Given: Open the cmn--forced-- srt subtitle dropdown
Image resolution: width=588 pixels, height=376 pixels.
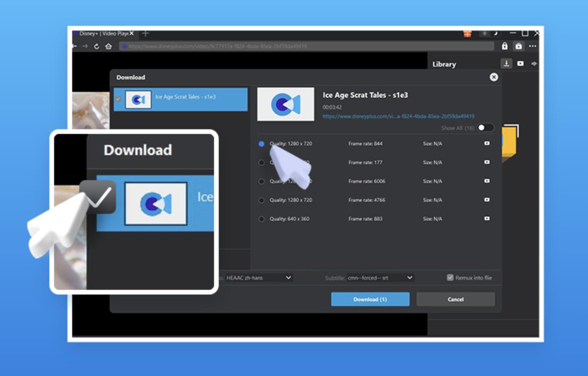Looking at the screenshot, I should tap(380, 278).
